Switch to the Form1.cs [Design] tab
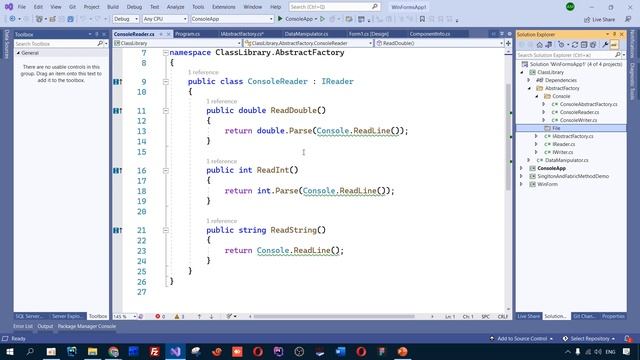 (x=369, y=34)
